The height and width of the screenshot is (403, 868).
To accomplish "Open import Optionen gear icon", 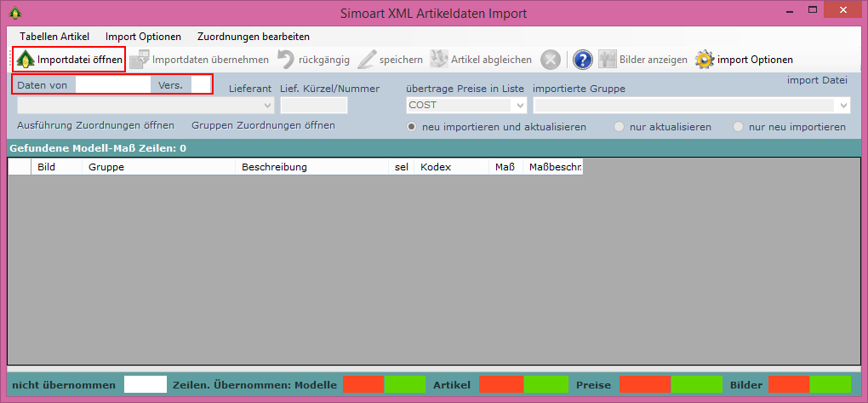I will click(x=705, y=60).
